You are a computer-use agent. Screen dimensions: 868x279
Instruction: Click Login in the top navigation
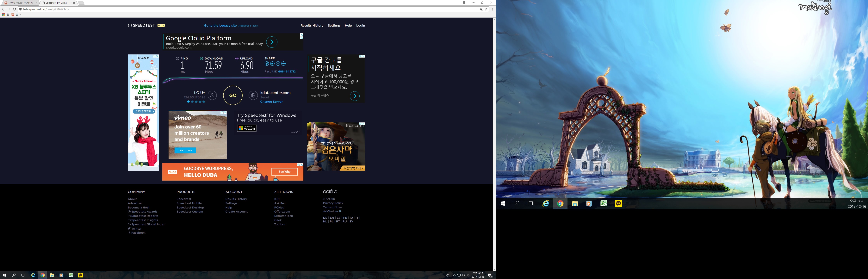(361, 26)
